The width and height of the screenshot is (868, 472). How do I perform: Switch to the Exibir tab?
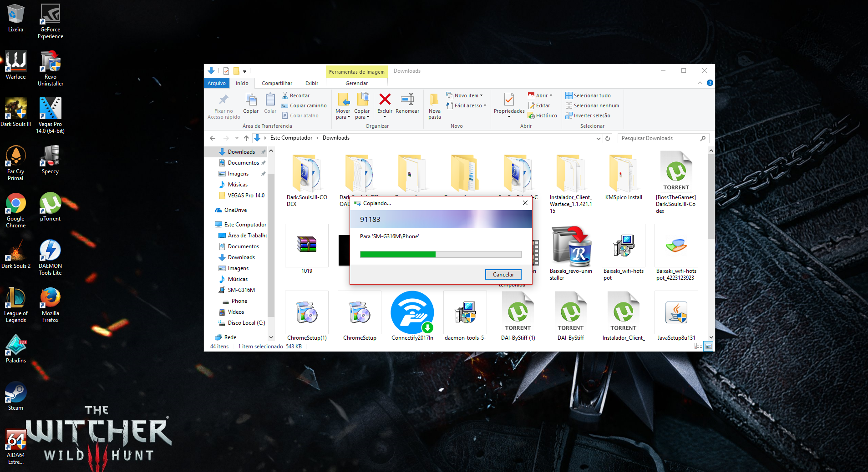point(312,83)
